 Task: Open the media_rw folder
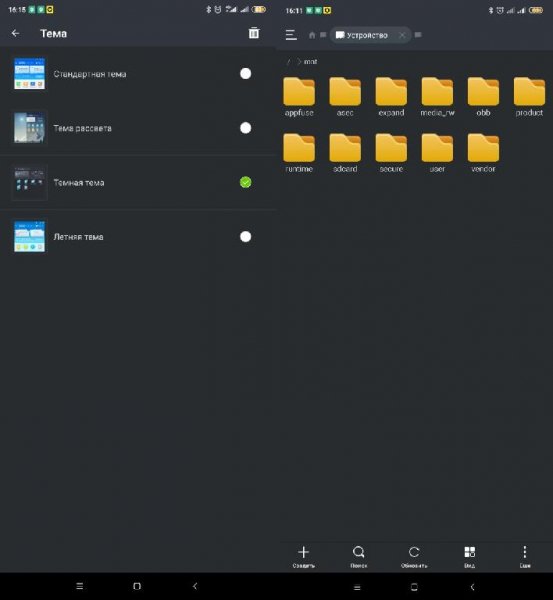437,97
